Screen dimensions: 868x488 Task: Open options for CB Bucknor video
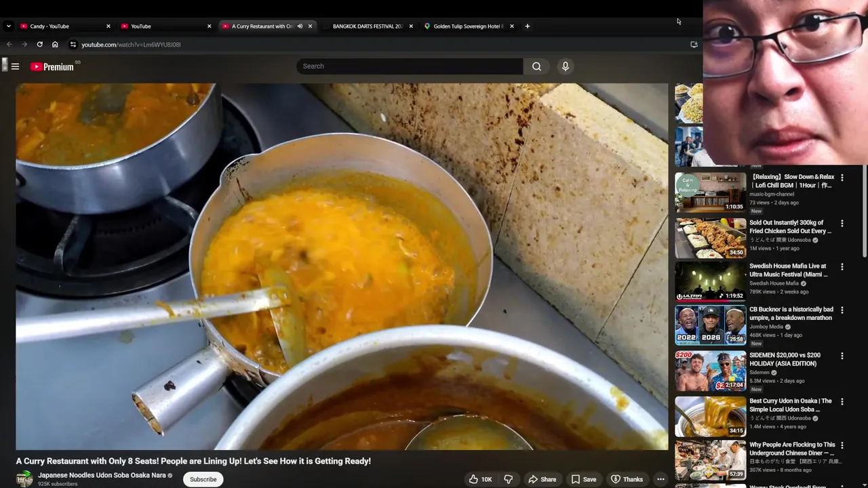pyautogui.click(x=842, y=310)
